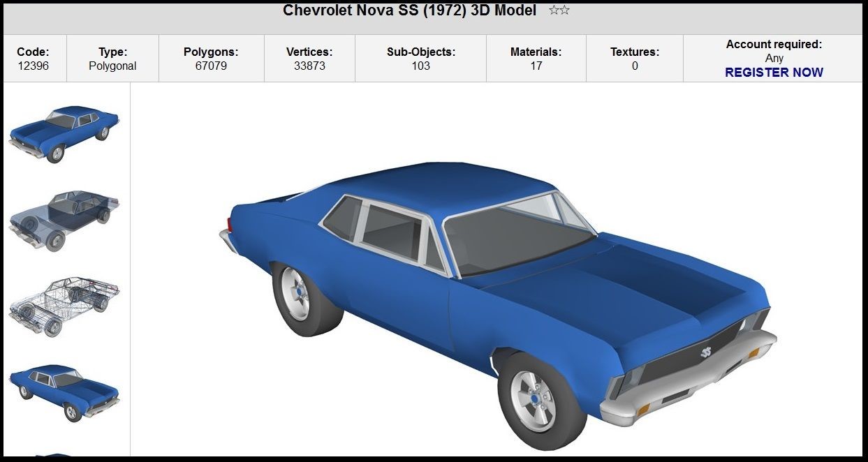Click the 'Polygons:' header label

[x=211, y=52]
